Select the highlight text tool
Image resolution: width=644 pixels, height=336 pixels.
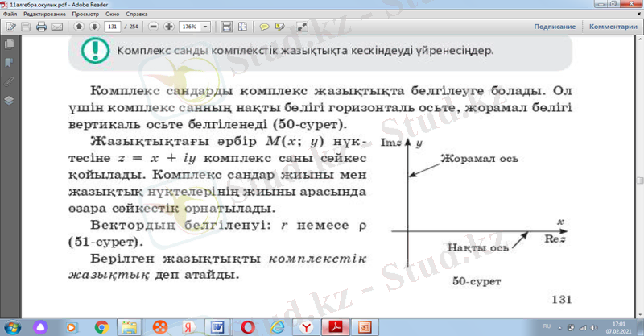pyautogui.click(x=279, y=27)
